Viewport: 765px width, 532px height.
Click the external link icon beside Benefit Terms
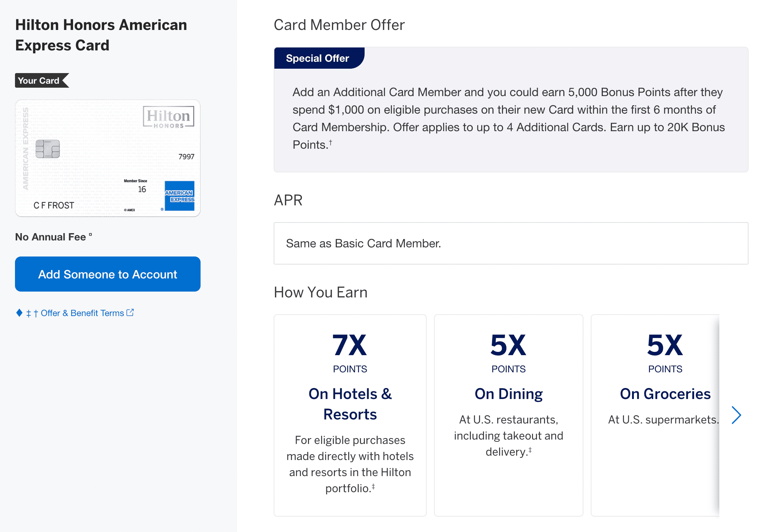point(130,313)
